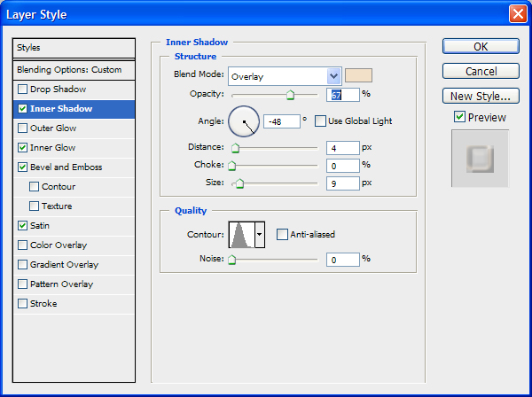Uncheck the Bevel and Emboss checkbox
This screenshot has height=397, width=532.
point(22,167)
